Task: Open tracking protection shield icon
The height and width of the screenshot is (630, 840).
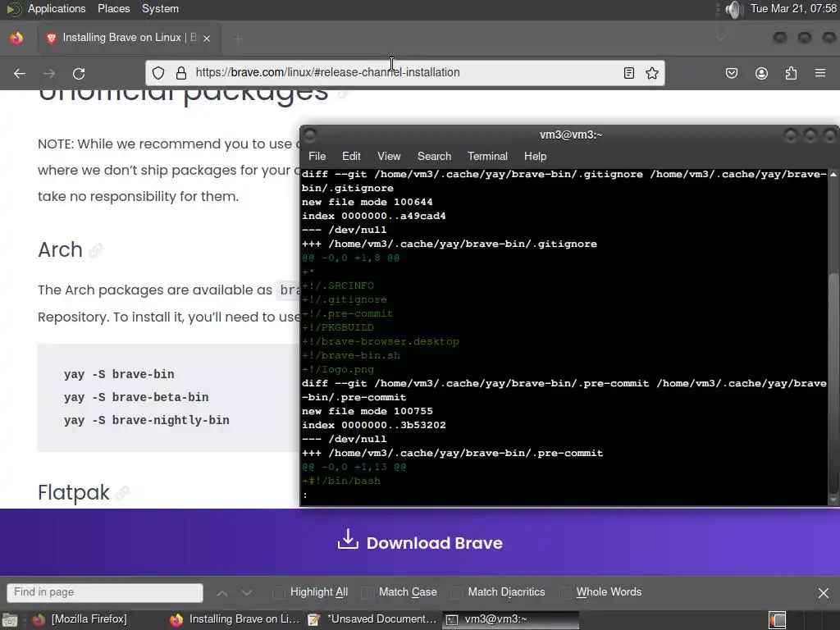Action: pyautogui.click(x=158, y=73)
